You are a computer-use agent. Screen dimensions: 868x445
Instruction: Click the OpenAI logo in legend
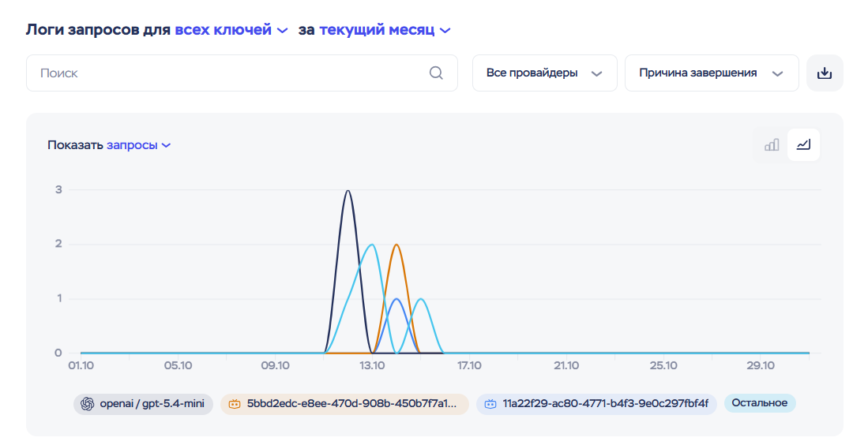coord(87,404)
